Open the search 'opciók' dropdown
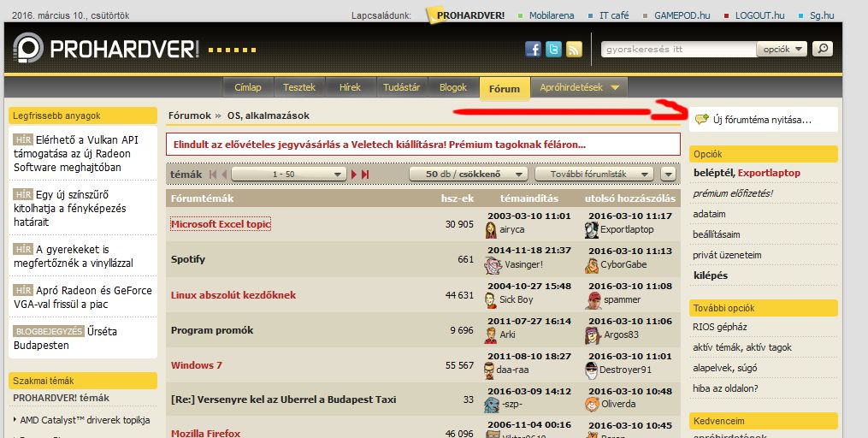Viewport: 868px width, 438px height. point(782,50)
